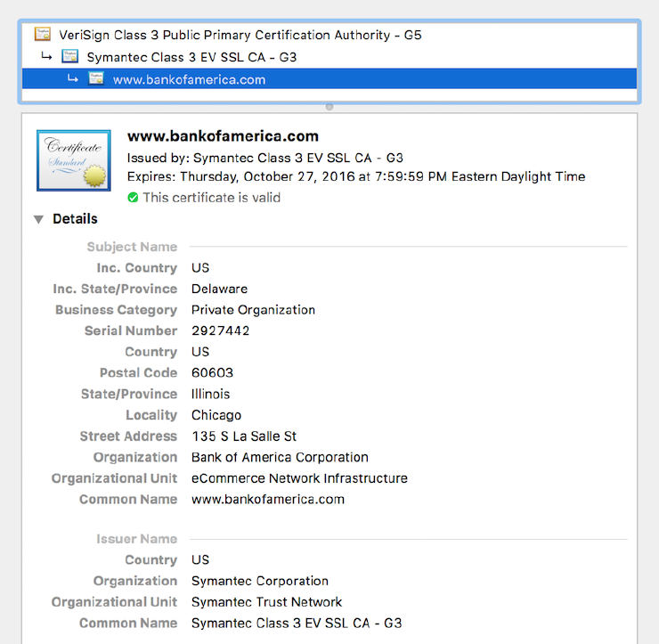Click the Details label
This screenshot has width=659, height=644.
75,219
